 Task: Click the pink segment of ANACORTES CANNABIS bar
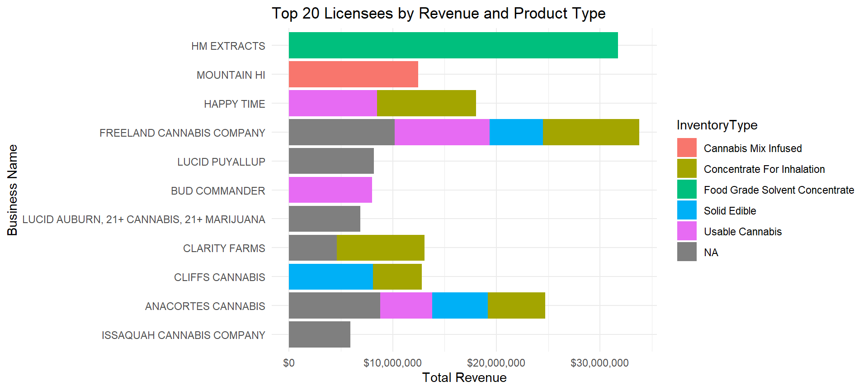coord(406,306)
